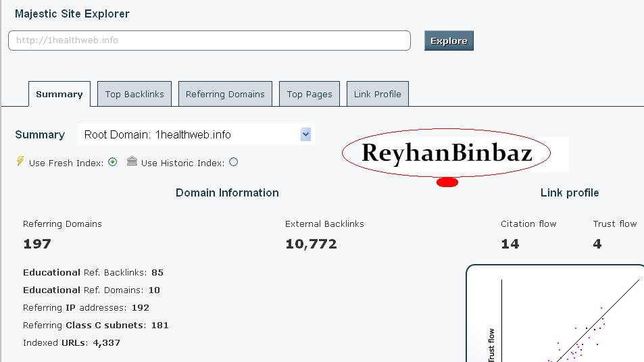
Task: Click the Trust flow value 4
Action: point(597,244)
